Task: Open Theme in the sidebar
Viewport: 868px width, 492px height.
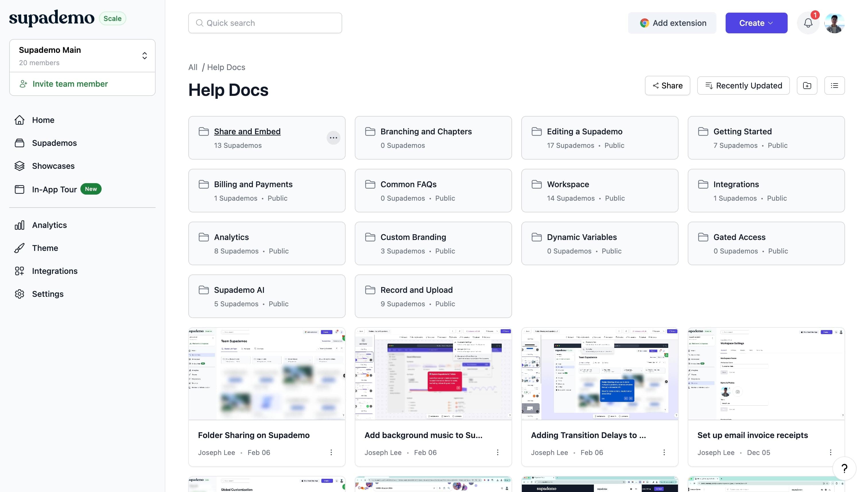Action: click(x=45, y=248)
